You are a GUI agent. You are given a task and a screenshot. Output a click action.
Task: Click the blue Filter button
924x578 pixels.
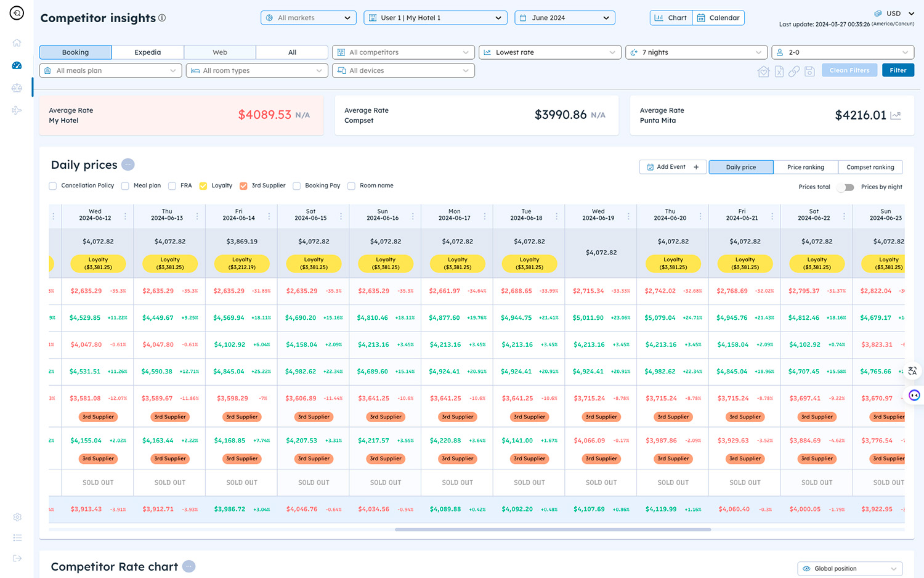(898, 70)
